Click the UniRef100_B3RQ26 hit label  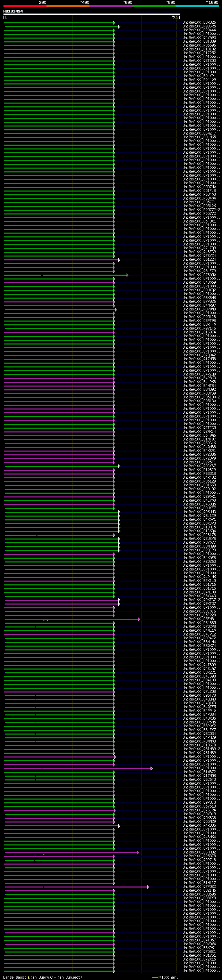199,23
